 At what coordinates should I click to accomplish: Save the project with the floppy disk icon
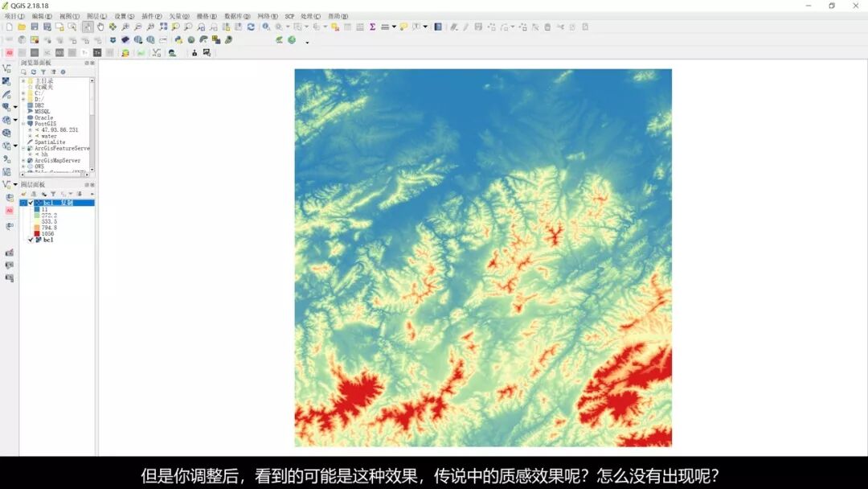(35, 27)
